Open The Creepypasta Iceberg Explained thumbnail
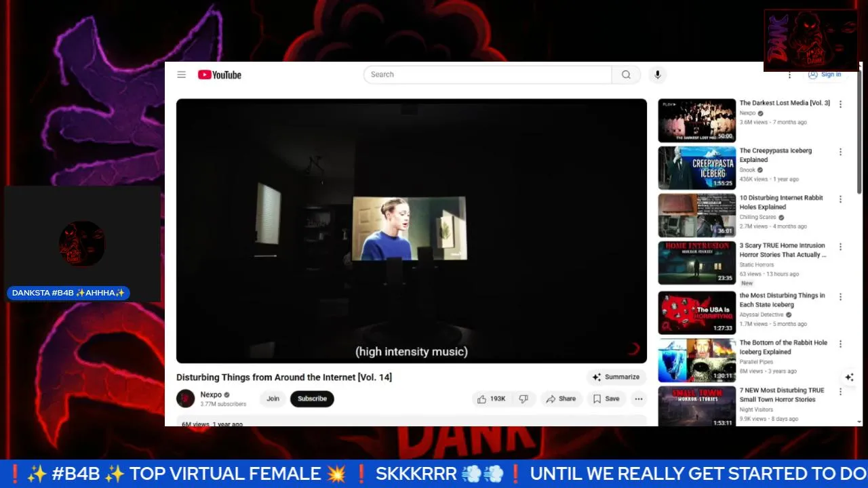 click(696, 168)
